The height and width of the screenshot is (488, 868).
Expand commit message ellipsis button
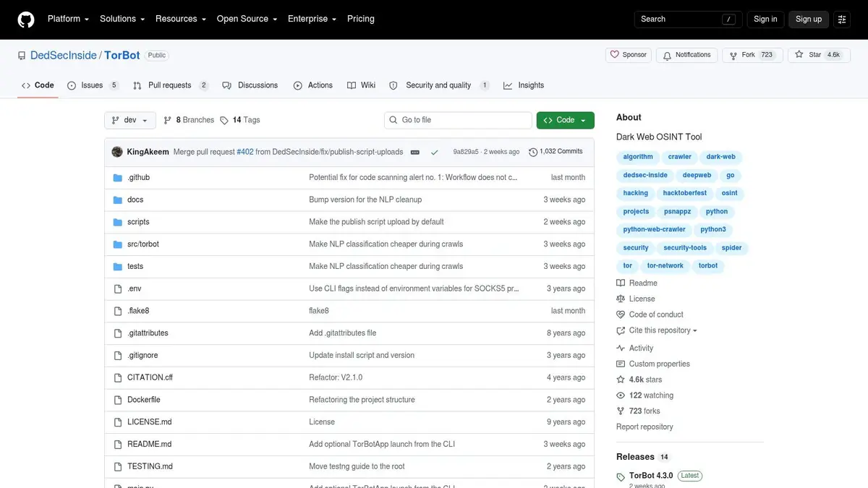pyautogui.click(x=416, y=153)
